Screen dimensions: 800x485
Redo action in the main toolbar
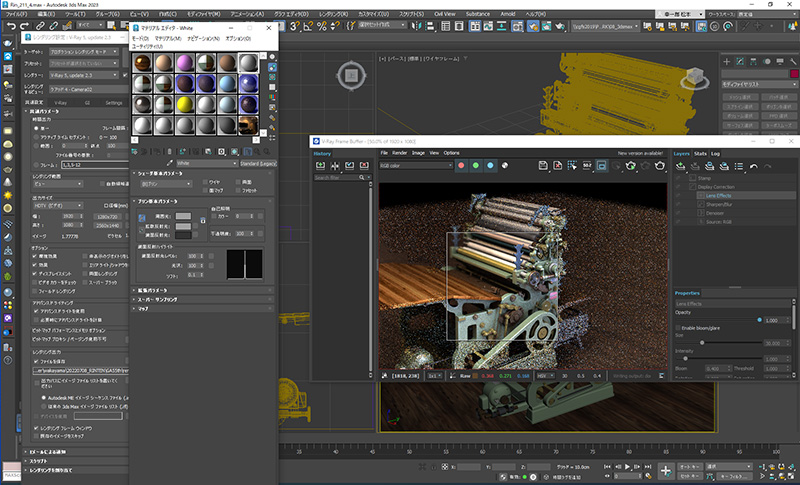click(x=24, y=25)
